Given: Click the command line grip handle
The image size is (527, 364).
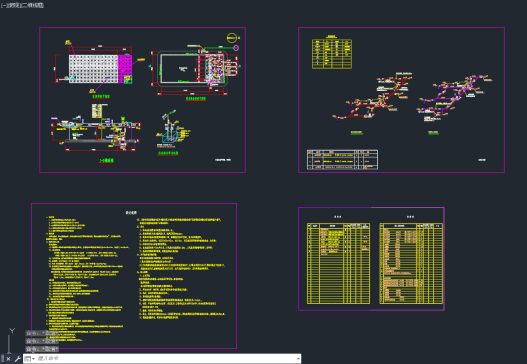Looking at the screenshot, I should (x=2, y=359).
